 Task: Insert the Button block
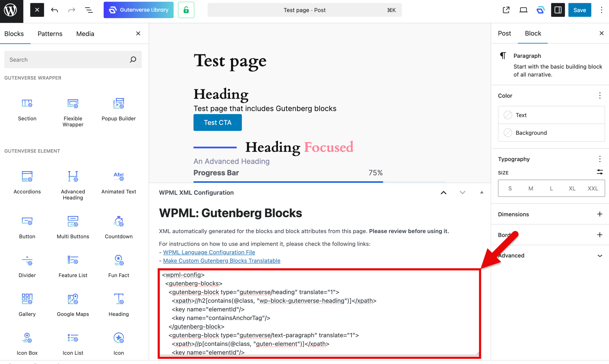click(27, 227)
